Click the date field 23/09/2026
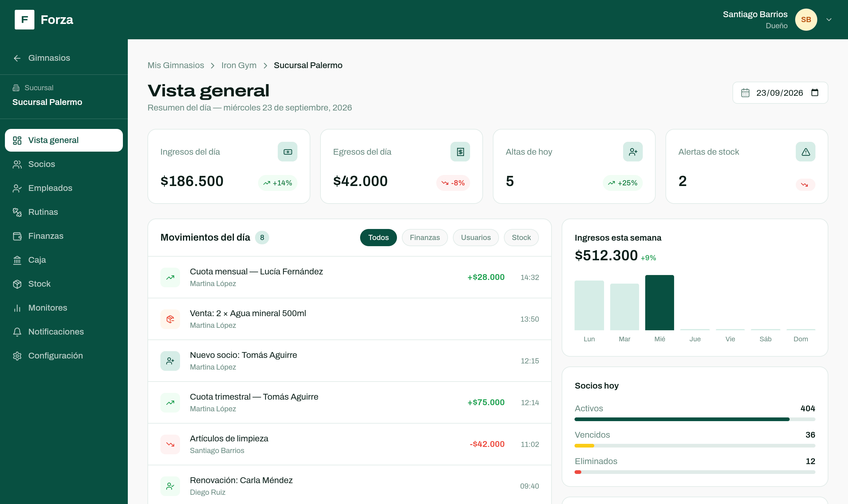The image size is (848, 504). click(x=780, y=93)
